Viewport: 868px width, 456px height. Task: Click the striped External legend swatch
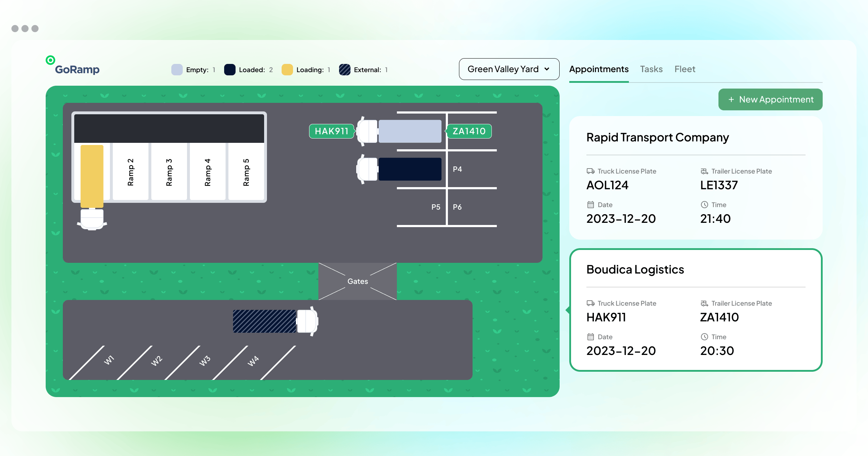[x=344, y=70]
